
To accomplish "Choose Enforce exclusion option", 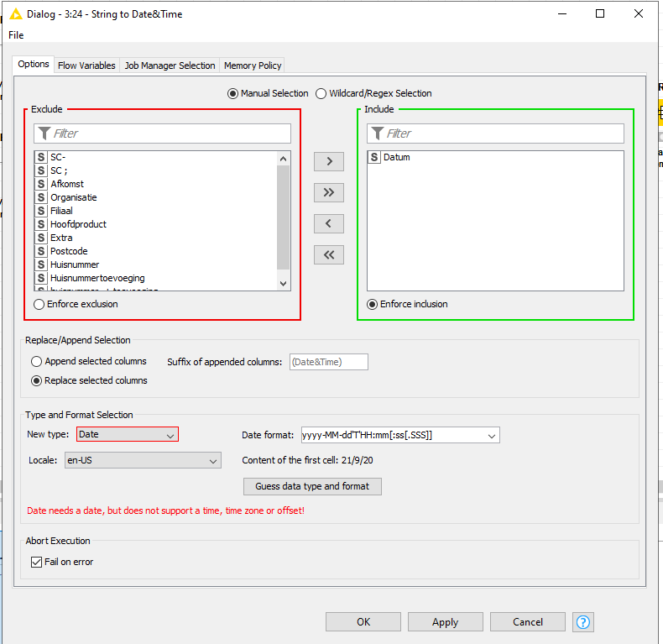I will (x=39, y=304).
